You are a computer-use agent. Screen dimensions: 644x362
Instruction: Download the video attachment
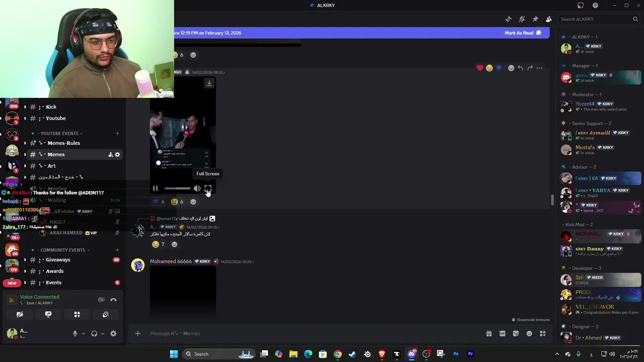pos(209,83)
